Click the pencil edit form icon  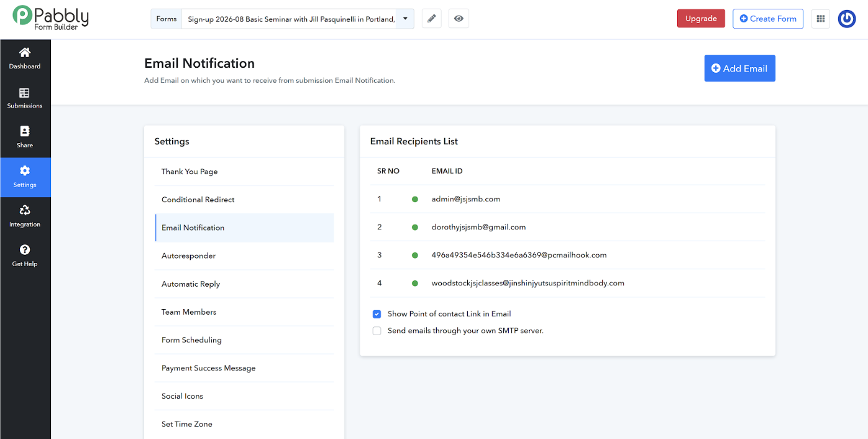(x=432, y=19)
